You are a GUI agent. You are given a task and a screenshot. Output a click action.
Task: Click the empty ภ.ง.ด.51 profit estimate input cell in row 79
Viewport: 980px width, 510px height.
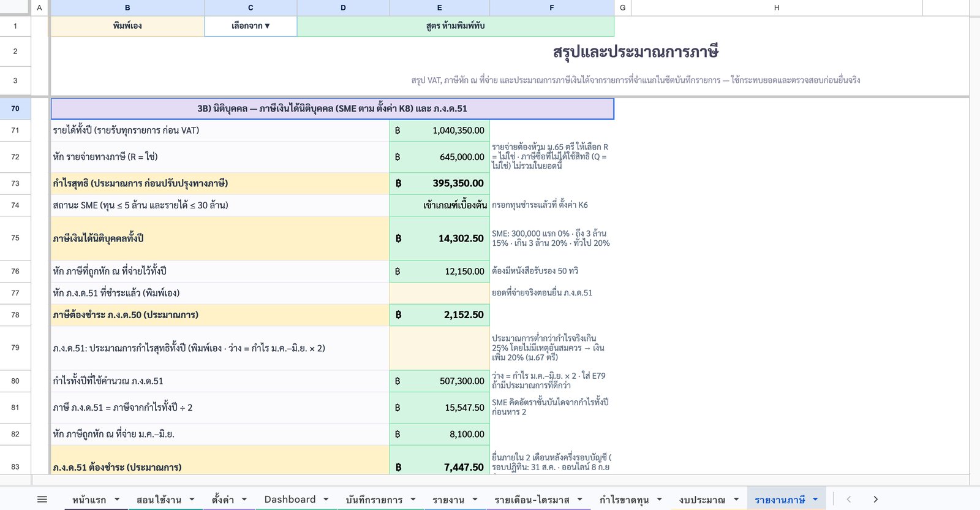440,348
